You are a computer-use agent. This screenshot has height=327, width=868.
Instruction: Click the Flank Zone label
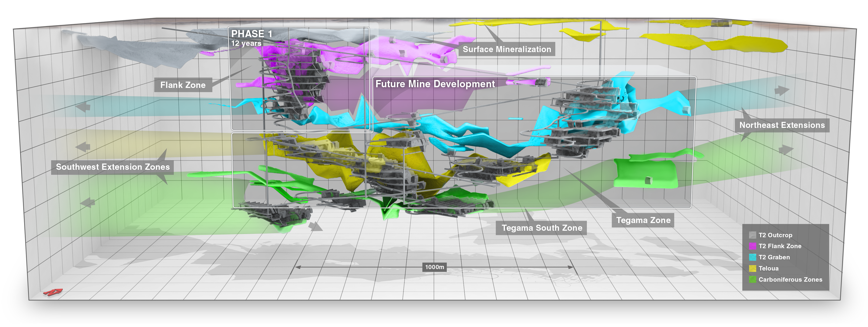pyautogui.click(x=183, y=85)
